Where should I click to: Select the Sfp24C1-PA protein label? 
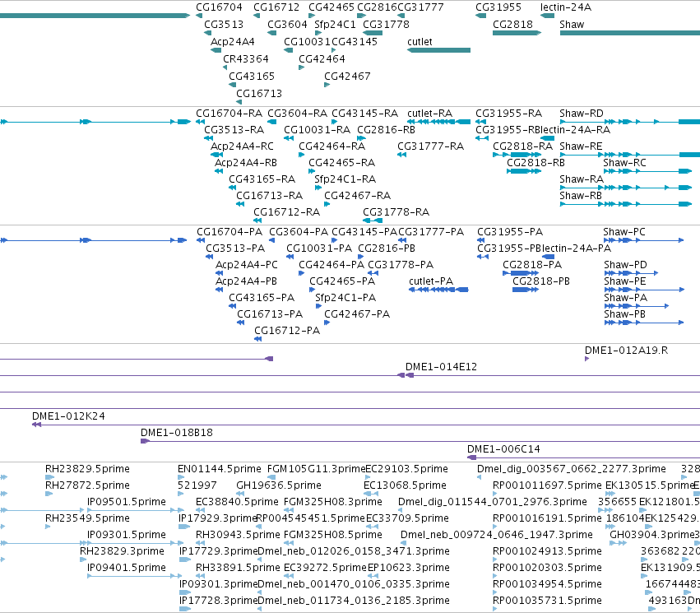[x=345, y=298]
